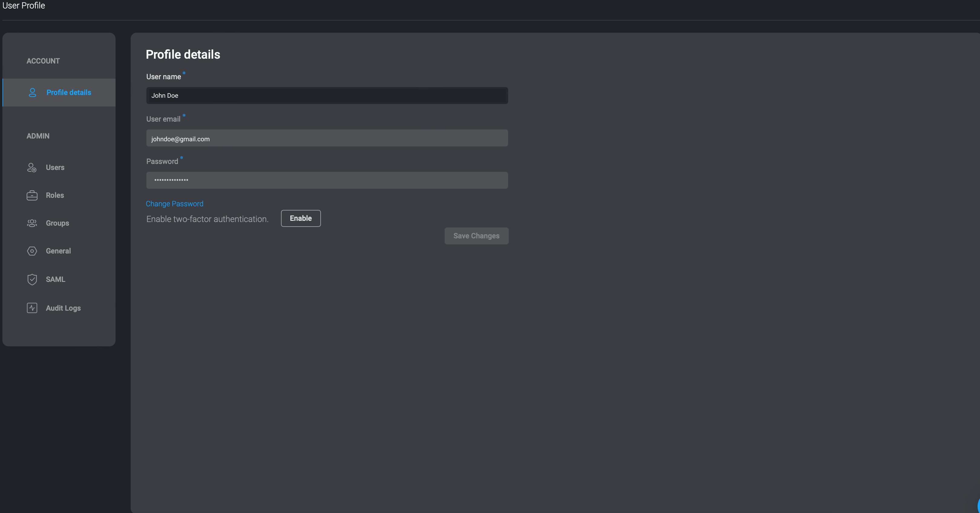Click the two-factor authentication description text
The height and width of the screenshot is (513, 980).
click(207, 219)
